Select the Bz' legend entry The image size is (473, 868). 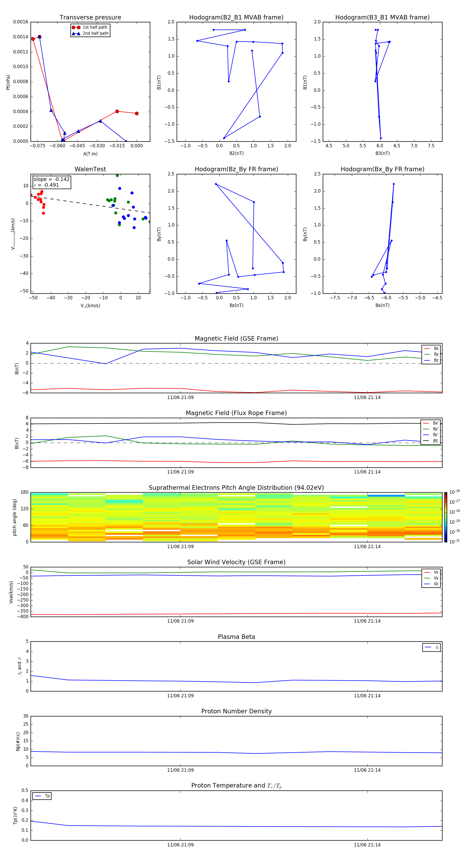pyautogui.click(x=431, y=435)
